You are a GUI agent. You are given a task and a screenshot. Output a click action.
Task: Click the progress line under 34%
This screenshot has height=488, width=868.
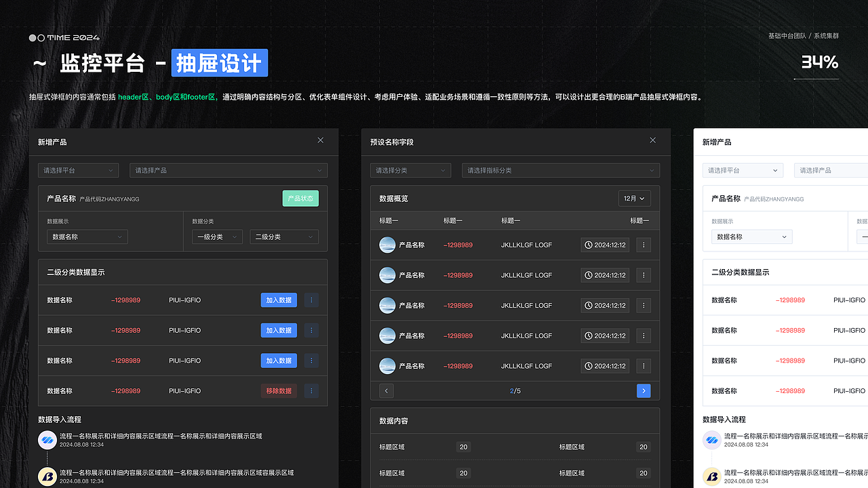[816, 79]
